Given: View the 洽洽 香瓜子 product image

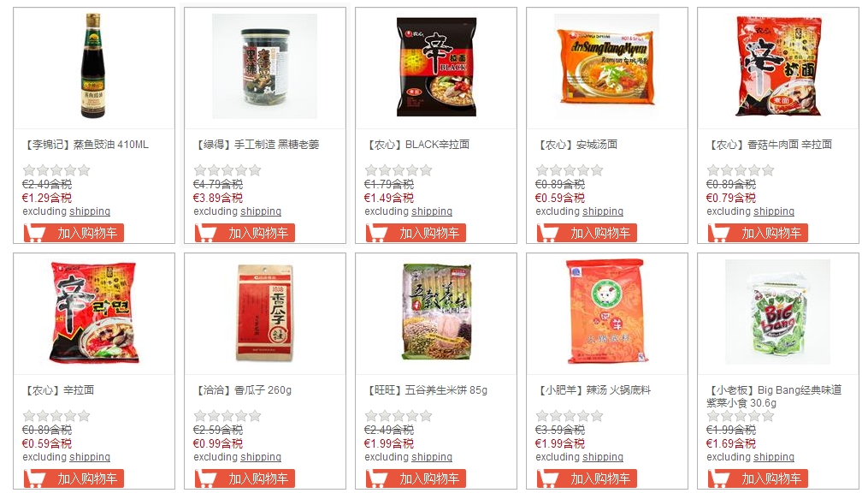Looking at the screenshot, I should tap(264, 312).
